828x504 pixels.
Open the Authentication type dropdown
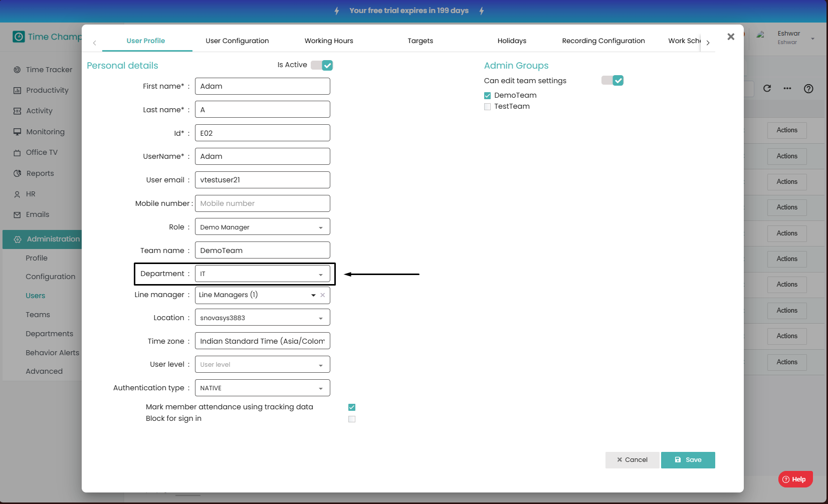262,388
